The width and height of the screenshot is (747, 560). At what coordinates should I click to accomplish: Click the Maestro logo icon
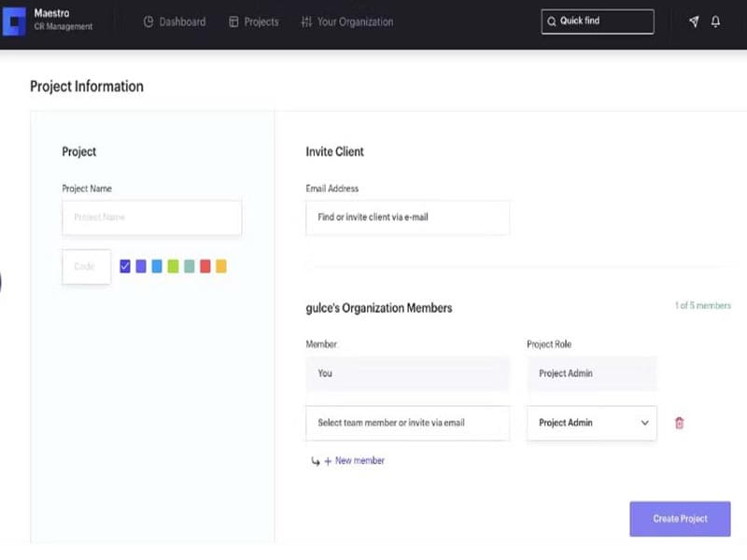tap(15, 21)
